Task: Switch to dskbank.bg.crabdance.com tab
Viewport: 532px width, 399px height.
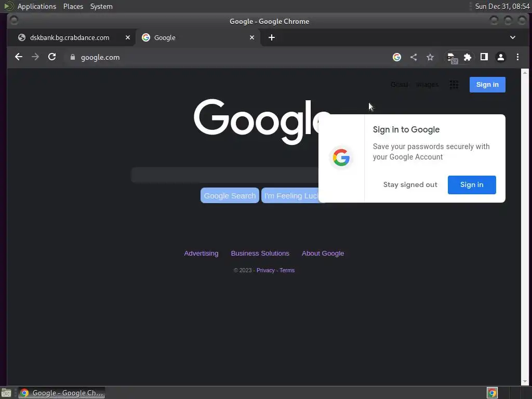Action: (x=71, y=37)
